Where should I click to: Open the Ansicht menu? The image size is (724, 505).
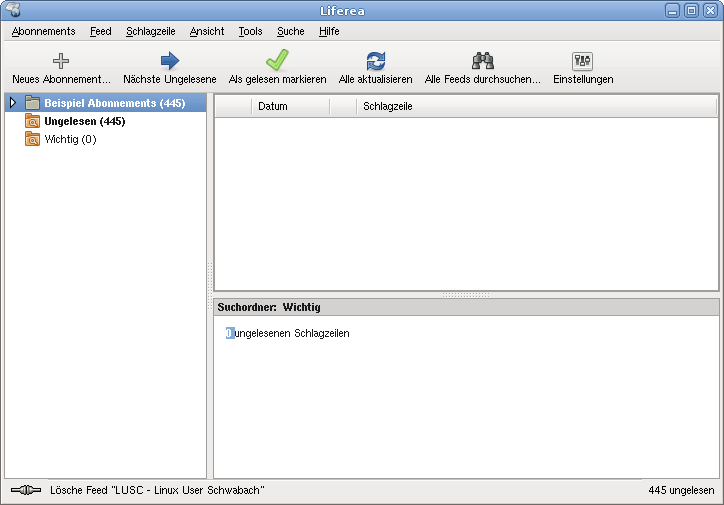[x=207, y=31]
